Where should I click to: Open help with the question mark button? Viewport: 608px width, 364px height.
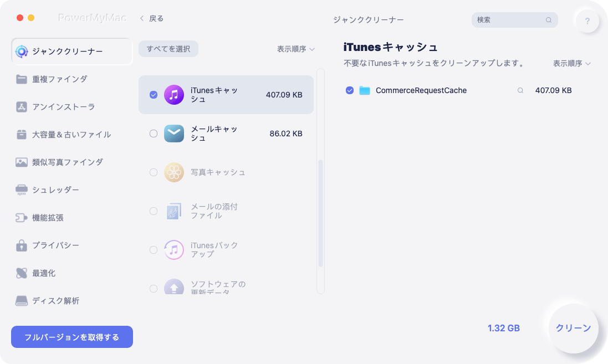coord(587,21)
